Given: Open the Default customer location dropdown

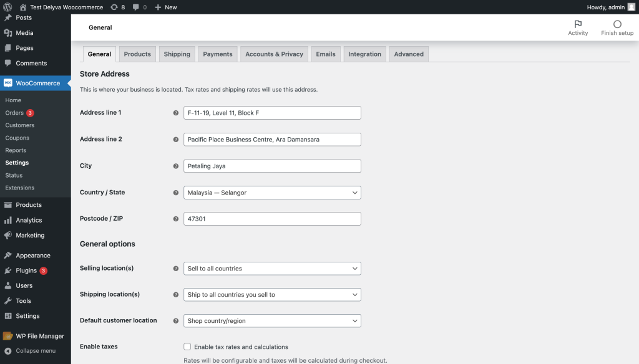Looking at the screenshot, I should point(272,321).
